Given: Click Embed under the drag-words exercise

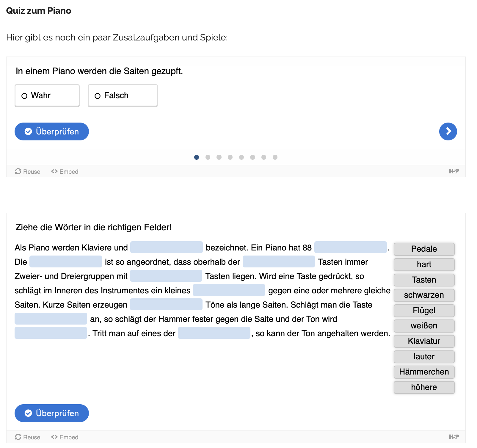Looking at the screenshot, I should tap(65, 437).
